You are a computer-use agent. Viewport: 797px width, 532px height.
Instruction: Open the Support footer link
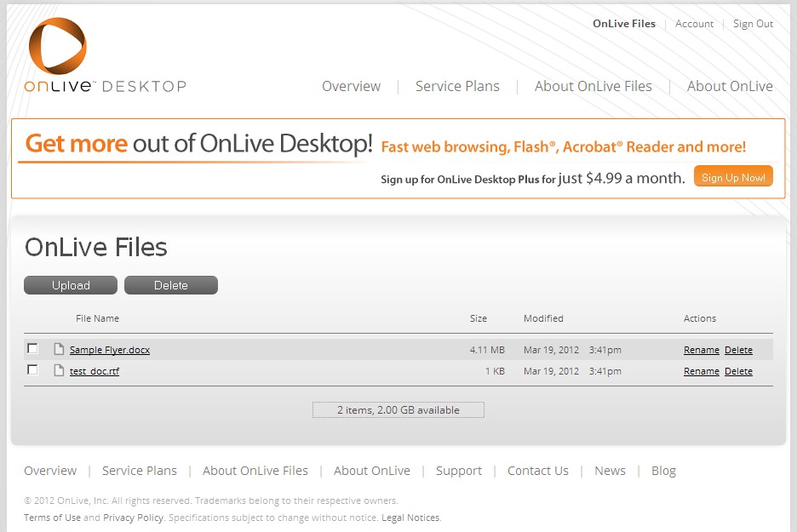click(459, 471)
